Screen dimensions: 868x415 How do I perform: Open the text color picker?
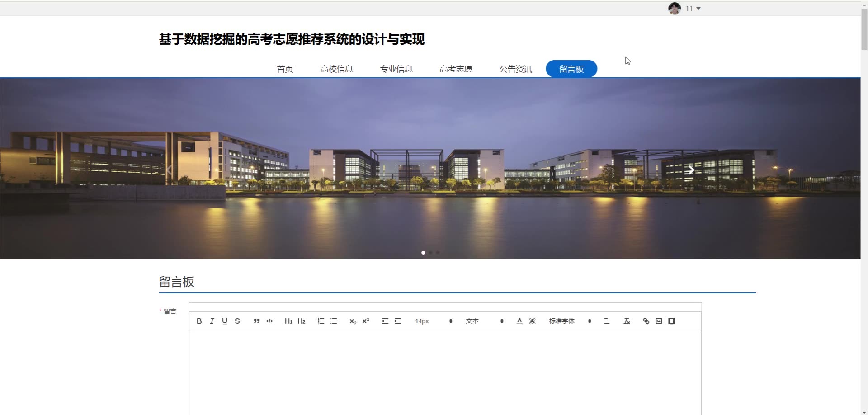(519, 321)
